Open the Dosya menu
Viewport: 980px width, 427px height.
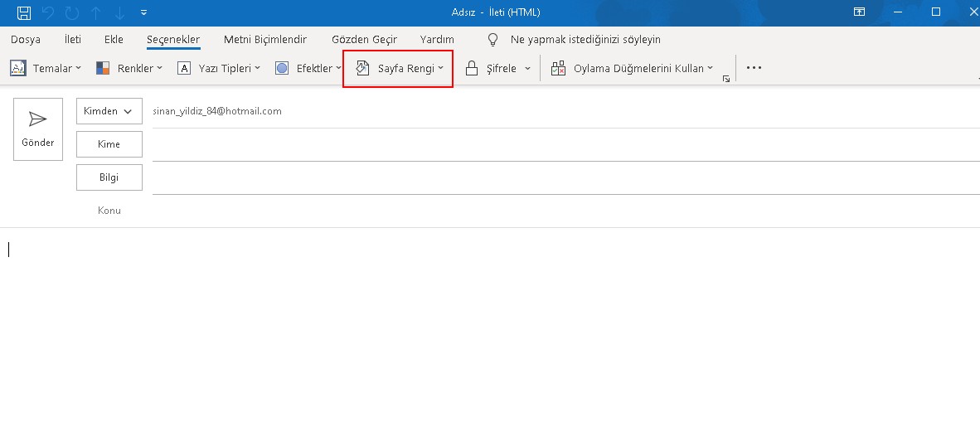[26, 39]
